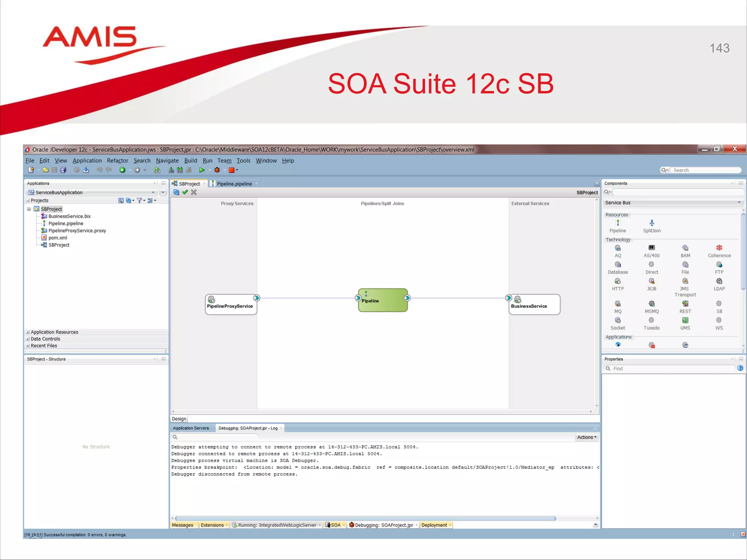
Task: Select the UMS technology component
Action: coord(685,324)
